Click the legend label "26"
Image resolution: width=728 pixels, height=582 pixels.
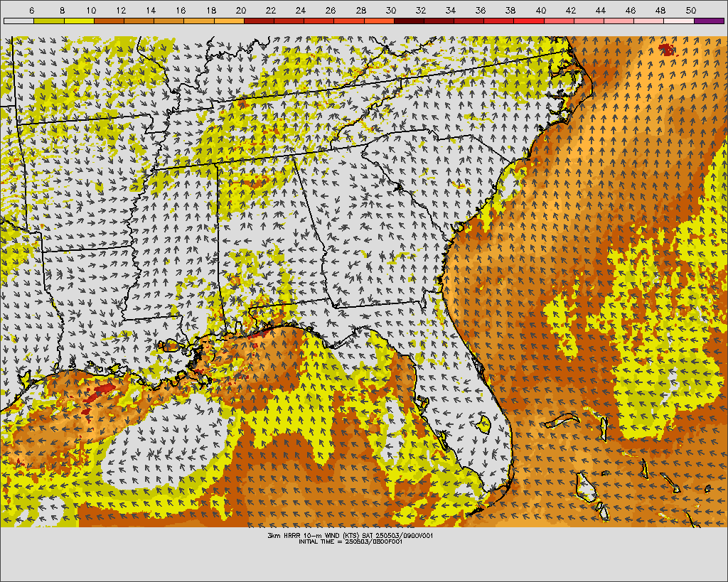point(331,10)
